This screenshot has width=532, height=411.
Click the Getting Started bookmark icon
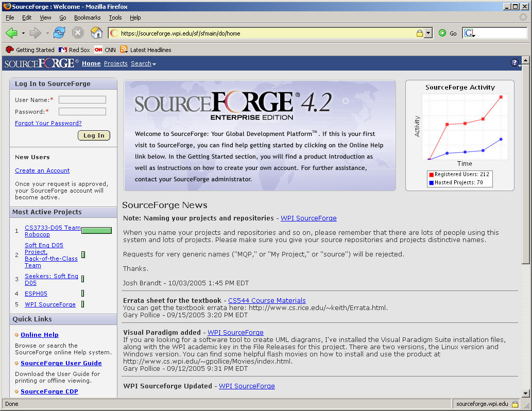tap(9, 49)
